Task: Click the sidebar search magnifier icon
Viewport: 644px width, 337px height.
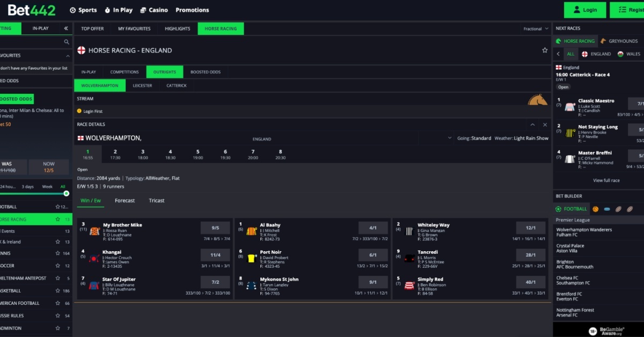Action: [x=67, y=42]
